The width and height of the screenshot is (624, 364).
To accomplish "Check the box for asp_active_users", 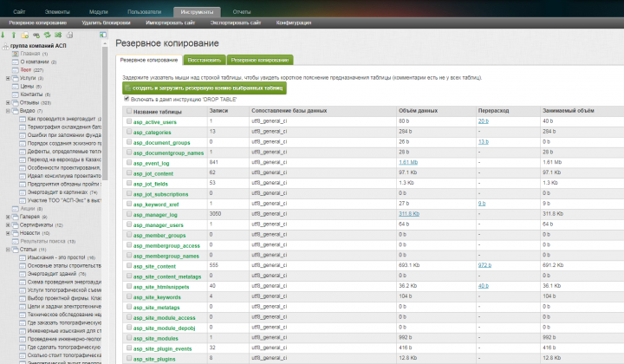I will pos(129,121).
